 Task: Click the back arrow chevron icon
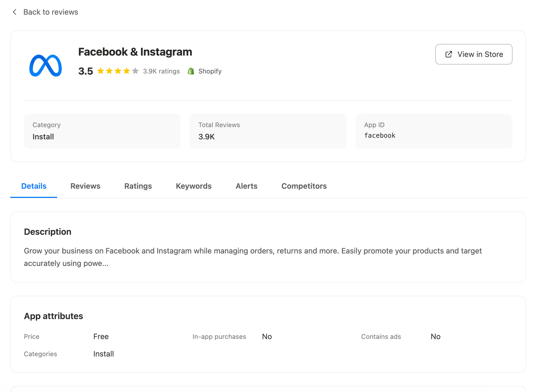click(15, 12)
